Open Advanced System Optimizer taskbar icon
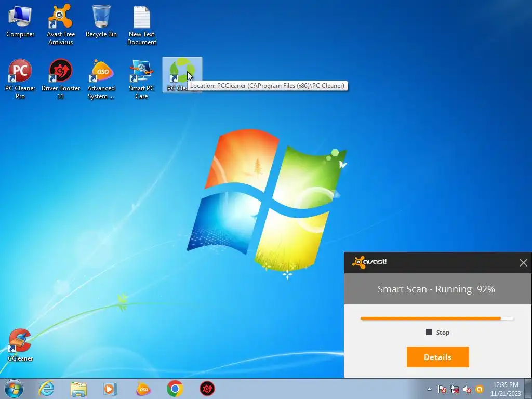 (143, 389)
